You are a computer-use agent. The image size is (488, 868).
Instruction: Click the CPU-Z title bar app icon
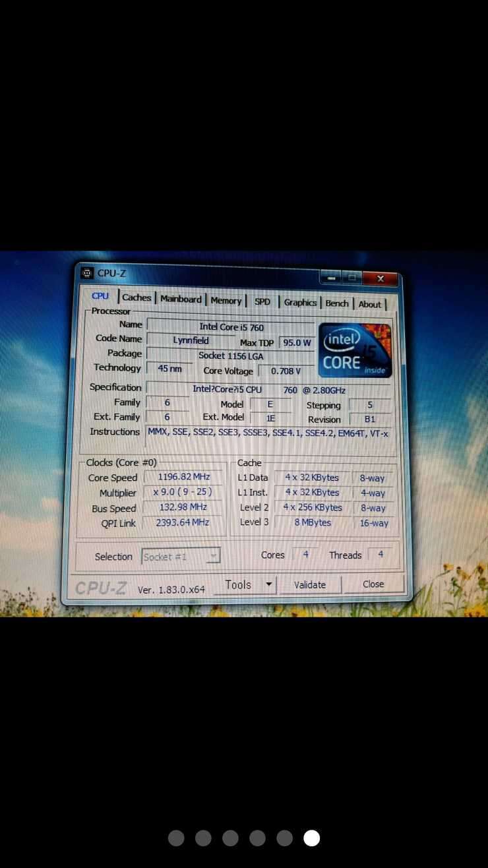(x=87, y=272)
